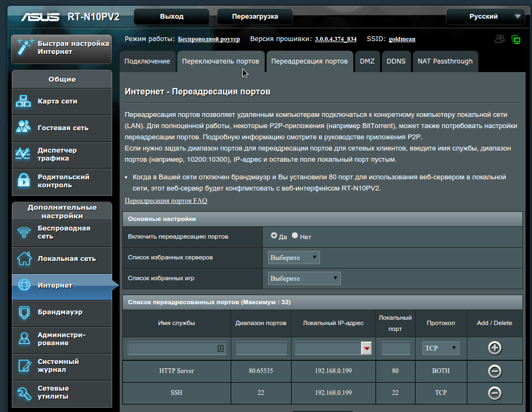Screen dimensions: 532x412
Task: Open the favorite servers list dropdown
Action: (x=294, y=258)
